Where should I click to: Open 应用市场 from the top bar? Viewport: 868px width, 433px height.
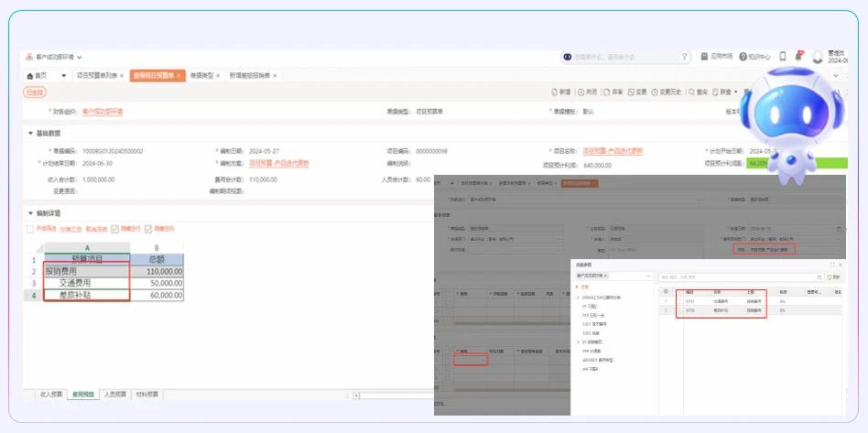[x=704, y=57]
